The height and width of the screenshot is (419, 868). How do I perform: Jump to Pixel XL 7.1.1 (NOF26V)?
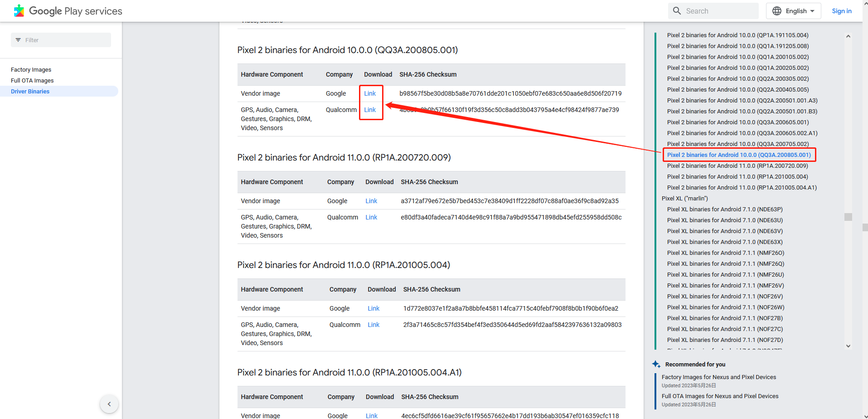coord(725,296)
